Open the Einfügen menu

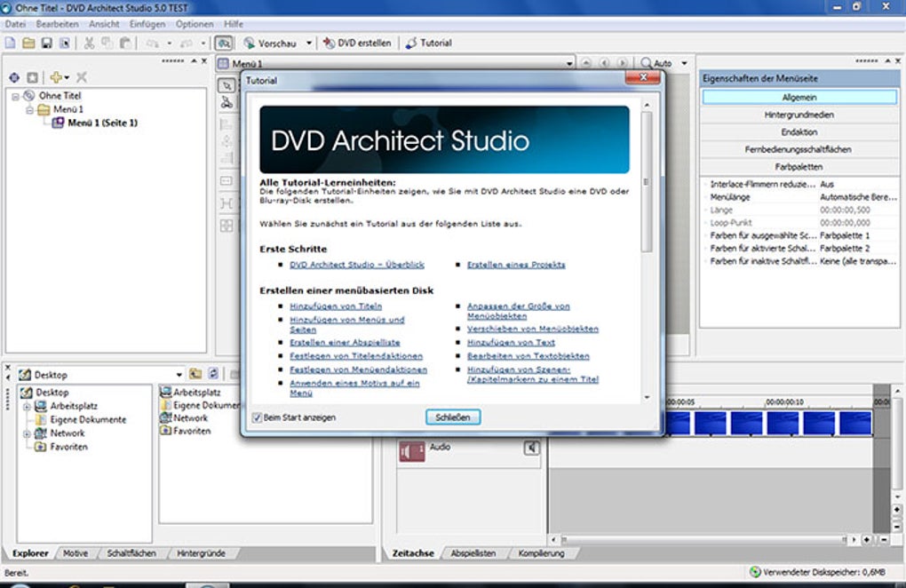click(x=147, y=24)
